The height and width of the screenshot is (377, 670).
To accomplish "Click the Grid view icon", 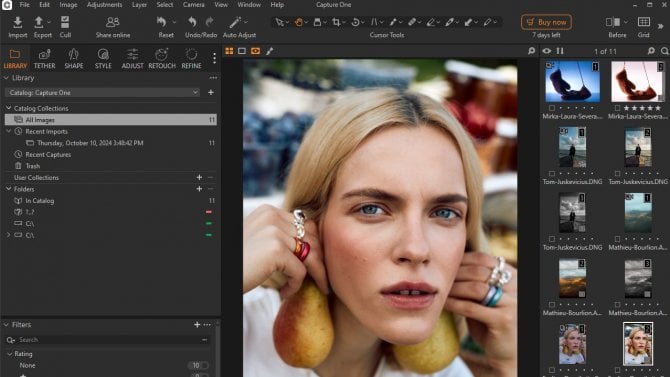I will 644,22.
